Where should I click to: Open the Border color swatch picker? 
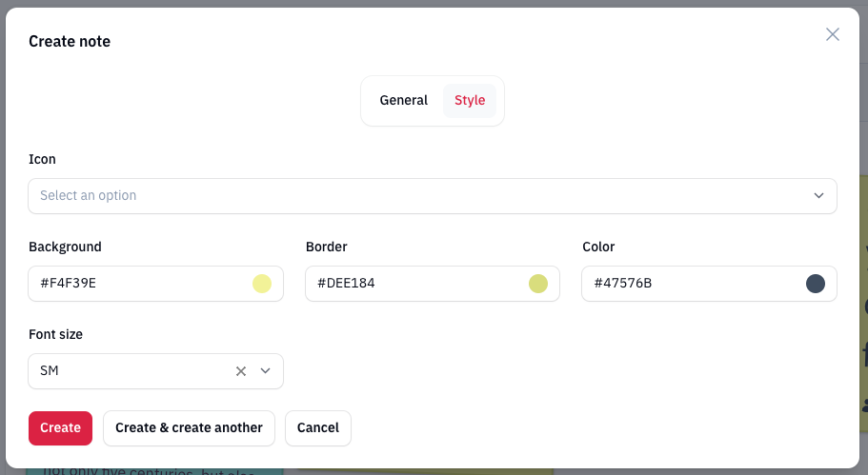click(x=538, y=284)
